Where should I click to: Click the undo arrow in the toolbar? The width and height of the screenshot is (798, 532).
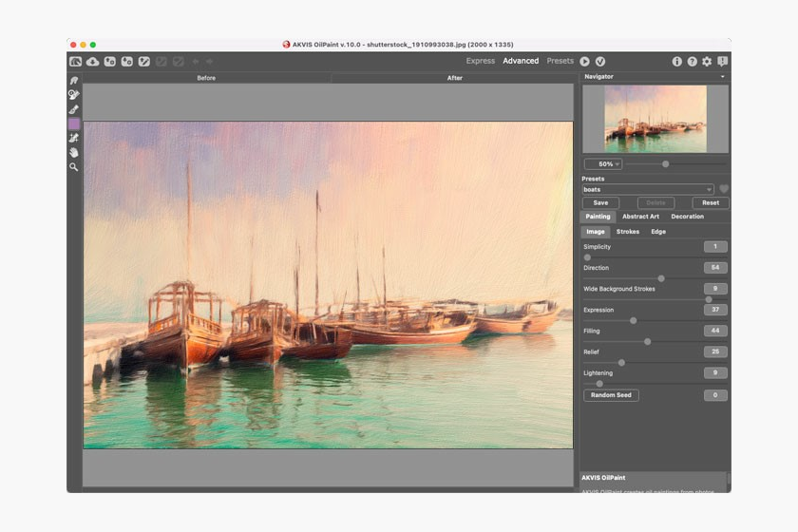click(x=196, y=62)
